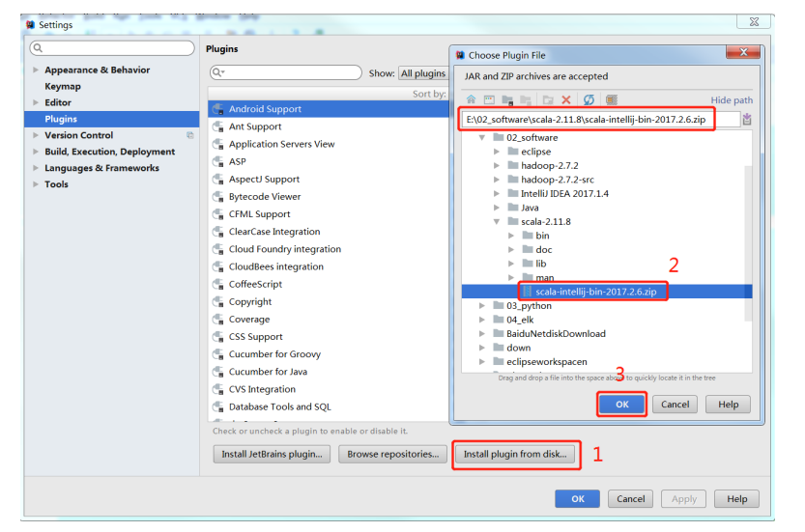
Task: Click the red delete X icon
Action: [565, 99]
